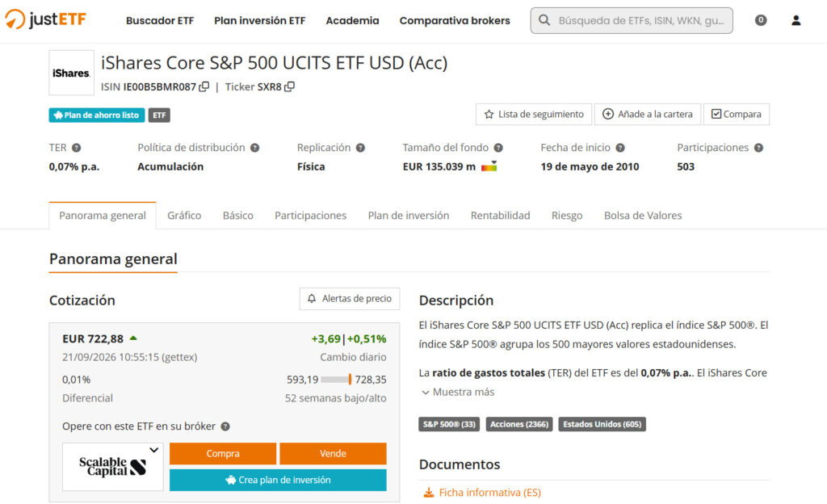Expand the Scalable Capital broker dropdown

pos(154,450)
